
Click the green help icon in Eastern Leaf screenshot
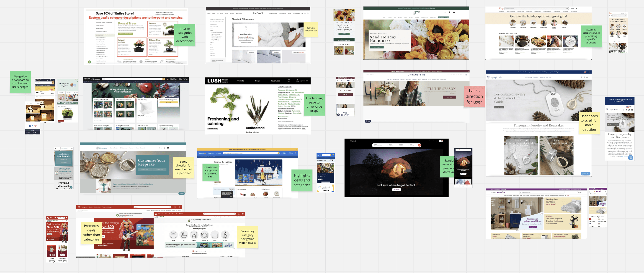click(89, 62)
